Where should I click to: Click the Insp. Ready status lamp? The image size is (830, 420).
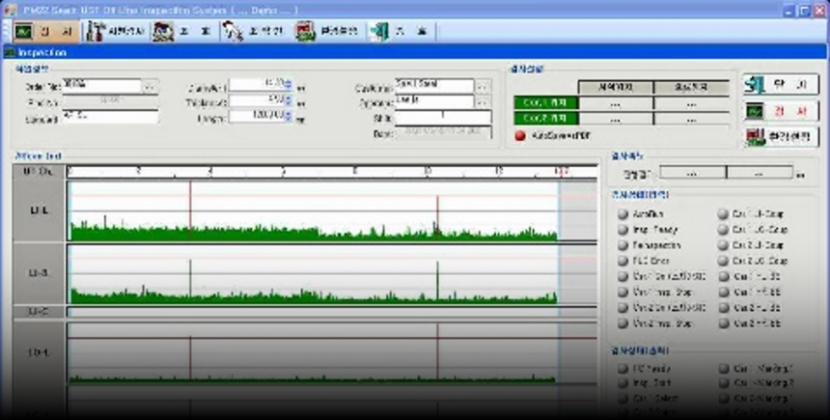(623, 230)
